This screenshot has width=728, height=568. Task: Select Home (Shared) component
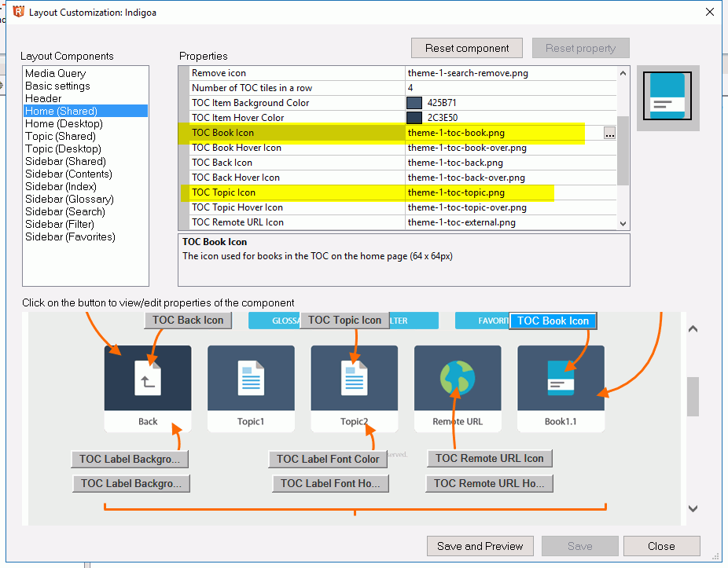pyautogui.click(x=86, y=111)
